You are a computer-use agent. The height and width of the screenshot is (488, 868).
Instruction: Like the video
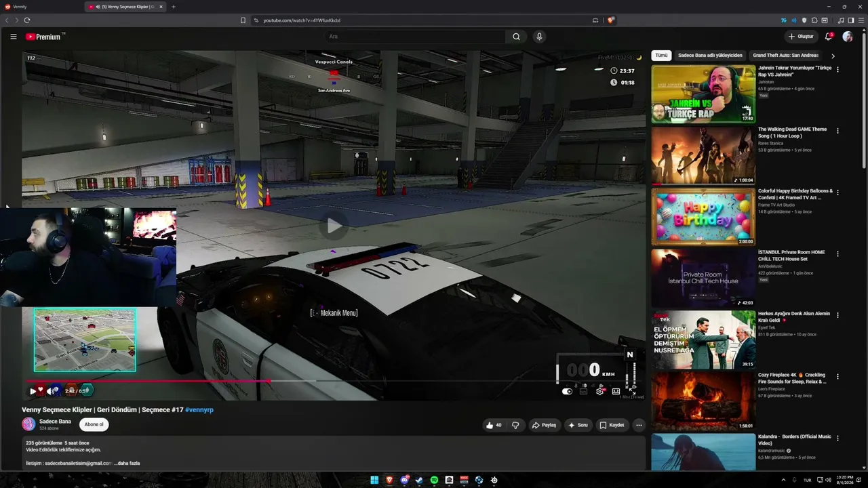coord(494,425)
